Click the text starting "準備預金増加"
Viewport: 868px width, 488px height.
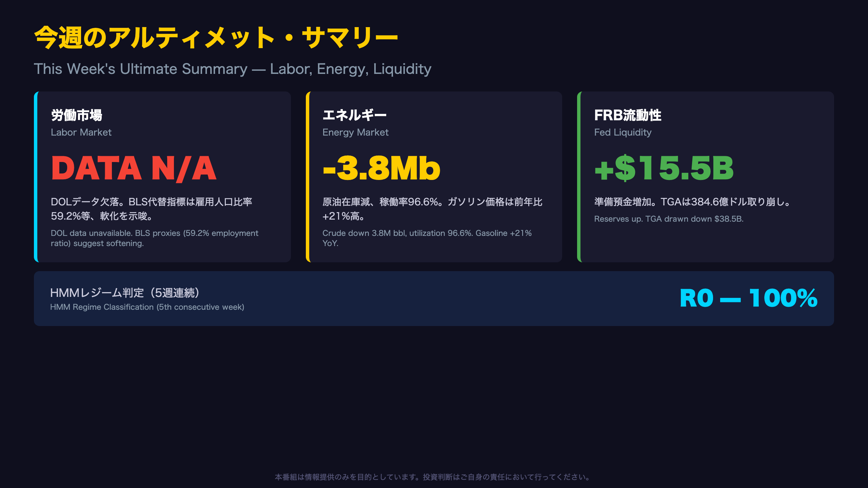click(x=692, y=202)
